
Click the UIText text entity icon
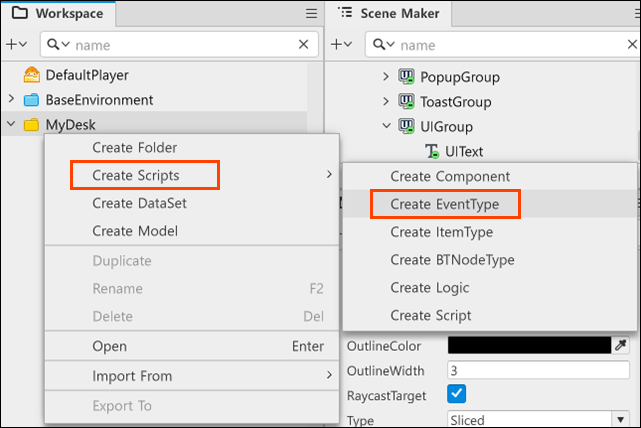point(432,151)
